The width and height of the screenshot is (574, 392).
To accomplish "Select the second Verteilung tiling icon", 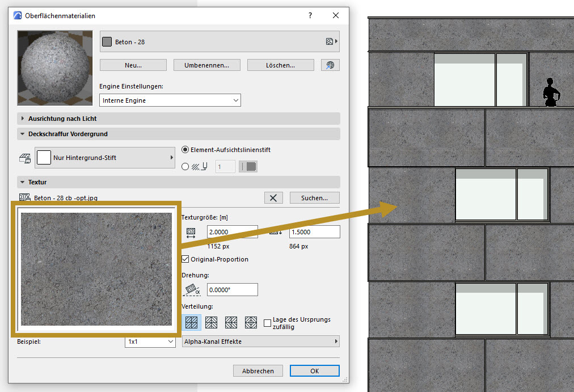I will (211, 322).
